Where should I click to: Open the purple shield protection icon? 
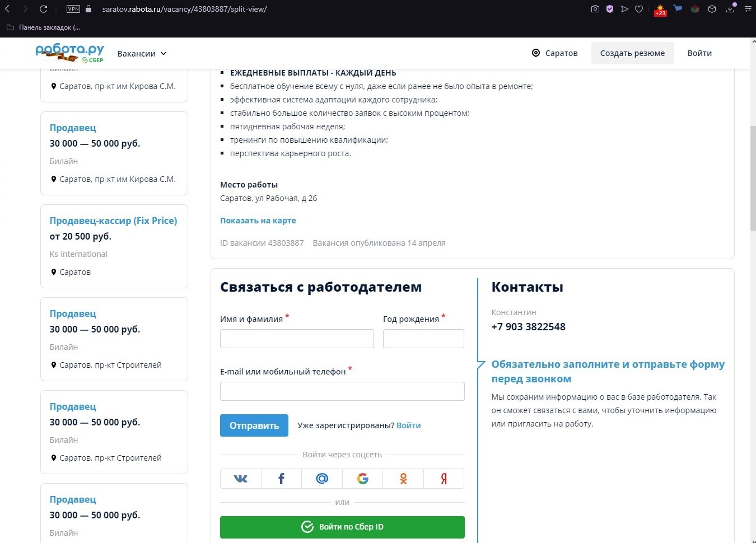pyautogui.click(x=610, y=9)
